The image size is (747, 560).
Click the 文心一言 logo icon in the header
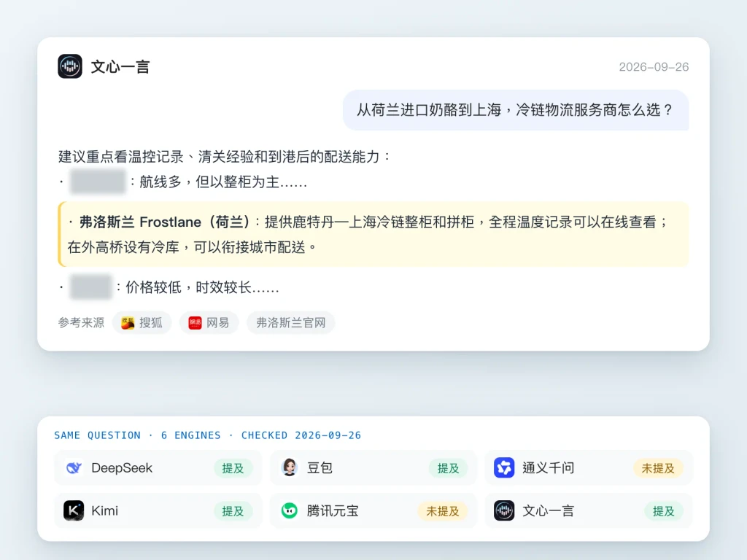[70, 66]
